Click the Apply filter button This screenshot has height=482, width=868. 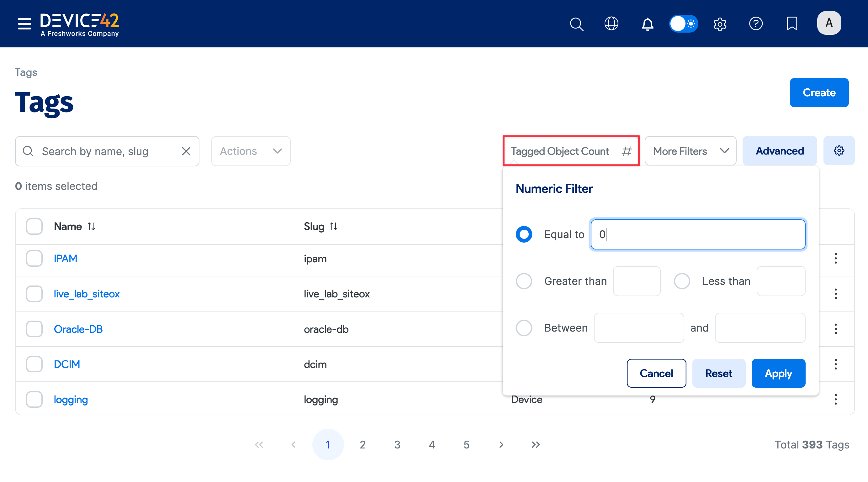(x=778, y=373)
